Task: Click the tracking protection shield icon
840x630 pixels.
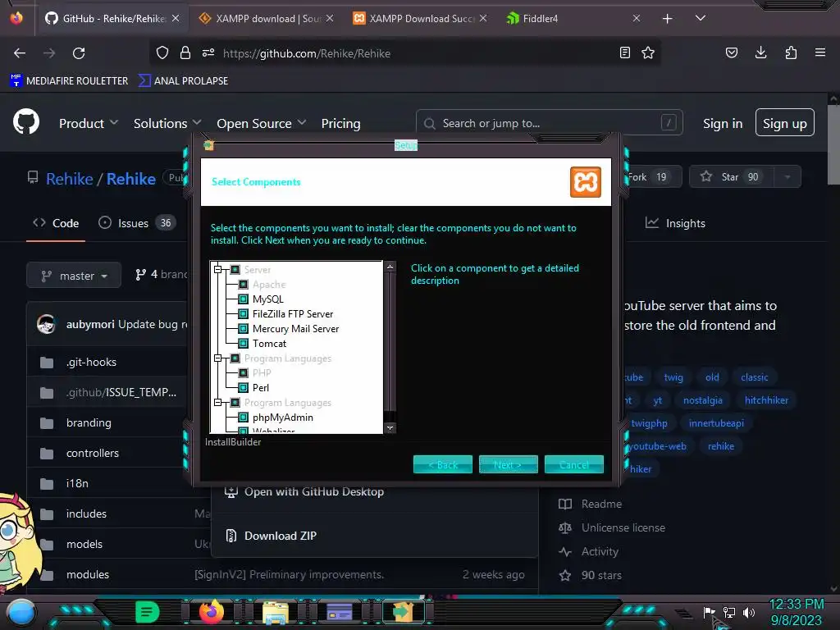Action: [x=162, y=52]
